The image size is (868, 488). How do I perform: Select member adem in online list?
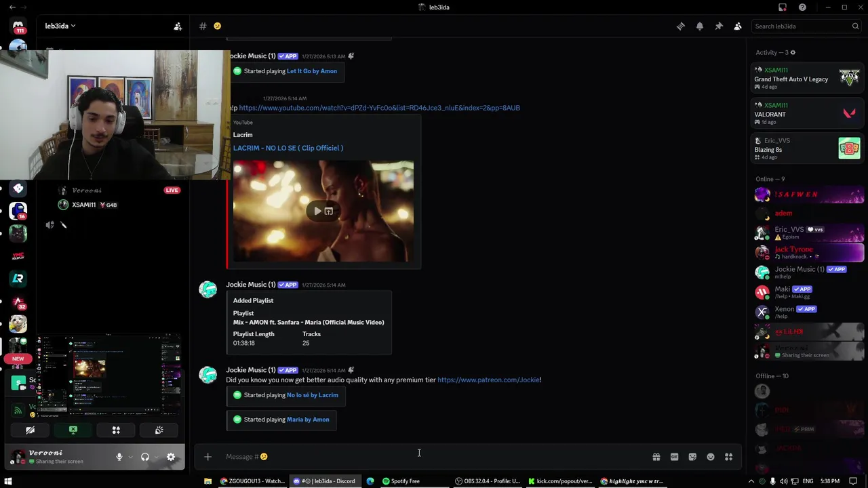point(808,213)
